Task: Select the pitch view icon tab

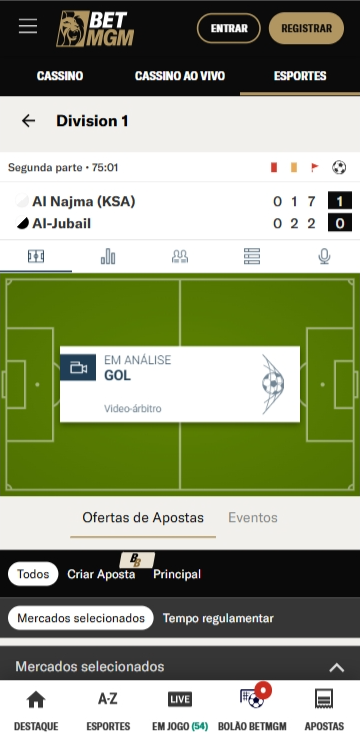Action: tap(36, 256)
